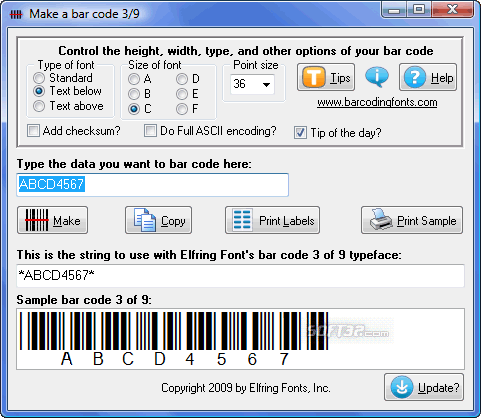This screenshot has height=418, width=481.
Task: Click the blue info bubble icon
Action: [x=377, y=77]
